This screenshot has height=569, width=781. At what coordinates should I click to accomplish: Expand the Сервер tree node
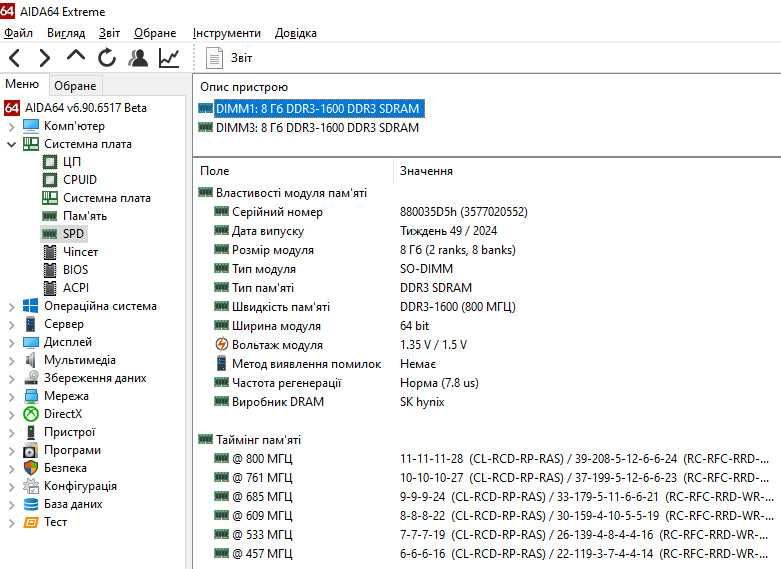(x=12, y=325)
